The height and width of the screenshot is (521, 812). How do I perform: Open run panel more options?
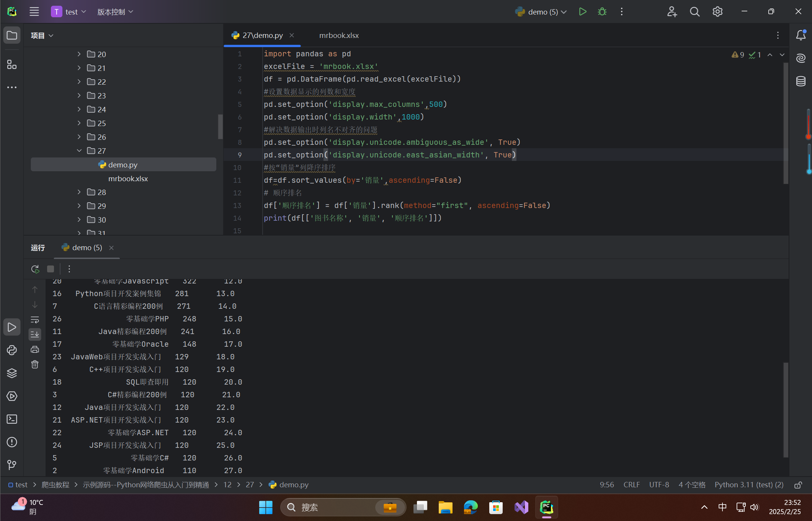click(x=69, y=269)
